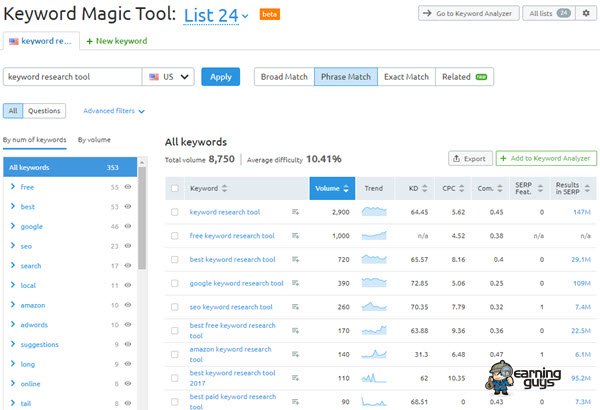Hide the free group with eye icon
The image size is (600, 410).
click(128, 187)
